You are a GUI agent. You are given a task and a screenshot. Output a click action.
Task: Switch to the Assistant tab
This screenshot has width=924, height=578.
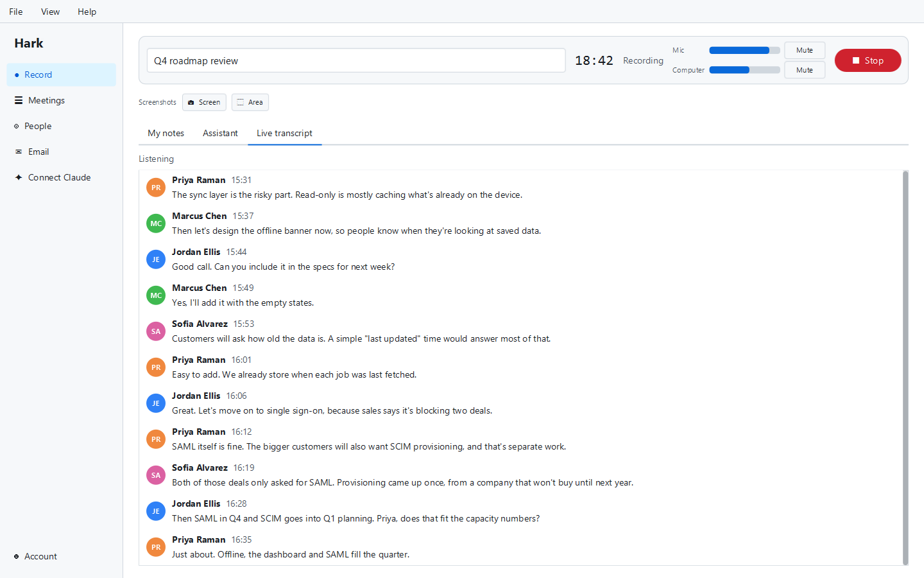(x=220, y=133)
